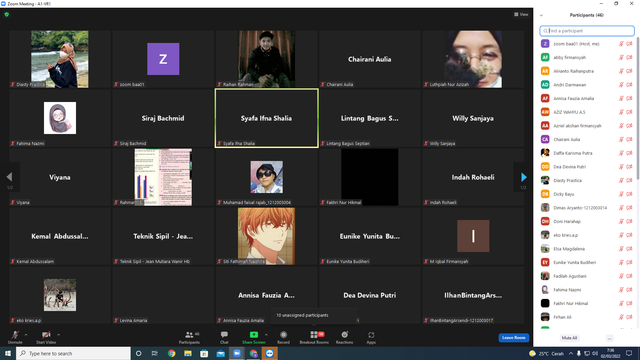The image size is (640, 360).
Task: Toggle the Participants panel button
Action: tap(189, 337)
